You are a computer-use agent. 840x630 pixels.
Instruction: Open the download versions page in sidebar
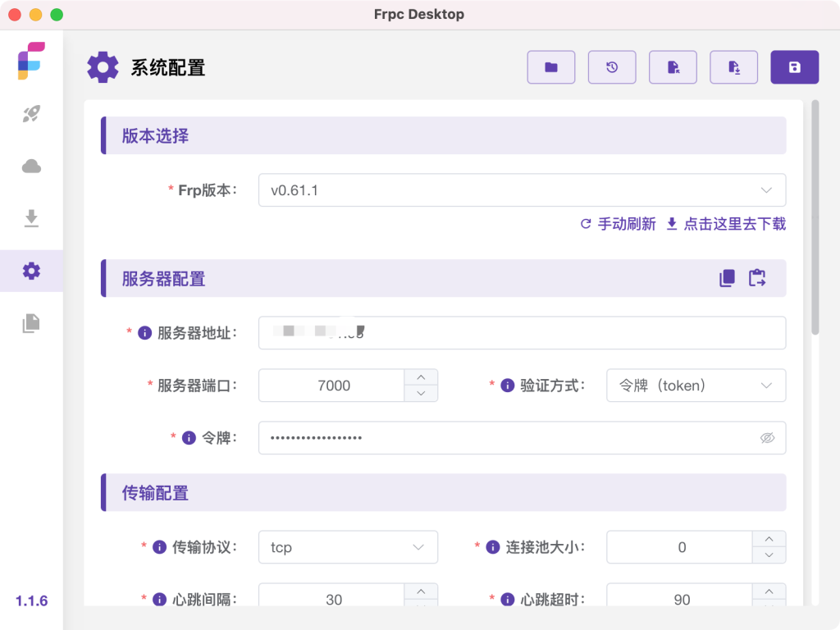click(31, 218)
